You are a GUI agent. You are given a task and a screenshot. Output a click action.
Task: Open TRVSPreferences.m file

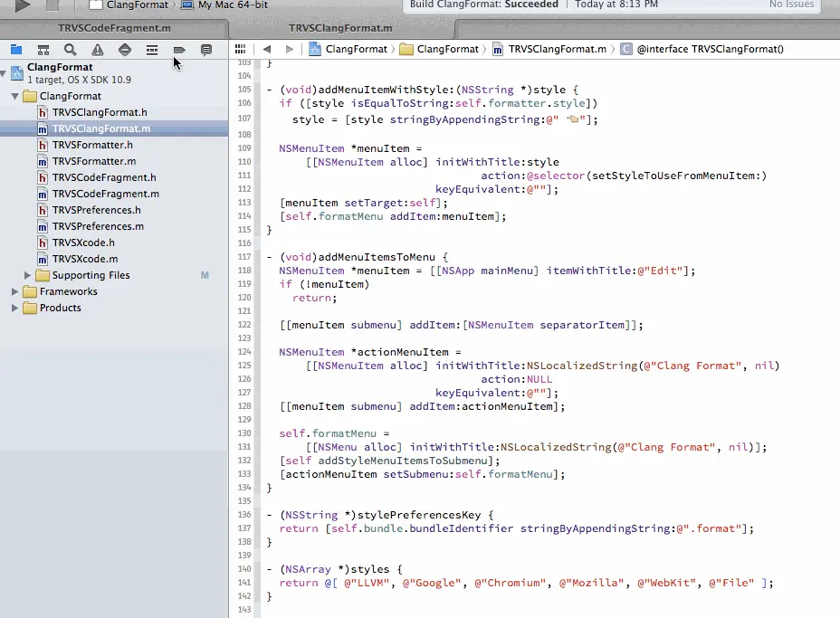click(98, 226)
